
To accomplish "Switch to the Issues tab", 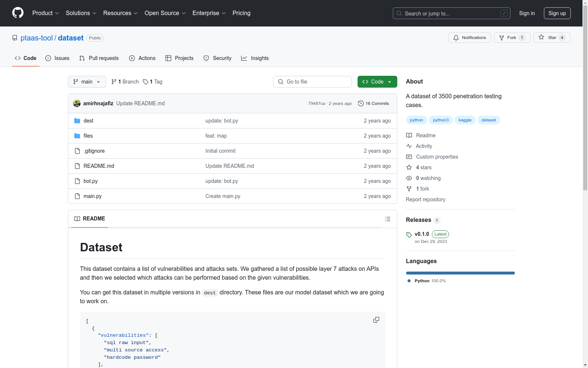I will coord(57,58).
